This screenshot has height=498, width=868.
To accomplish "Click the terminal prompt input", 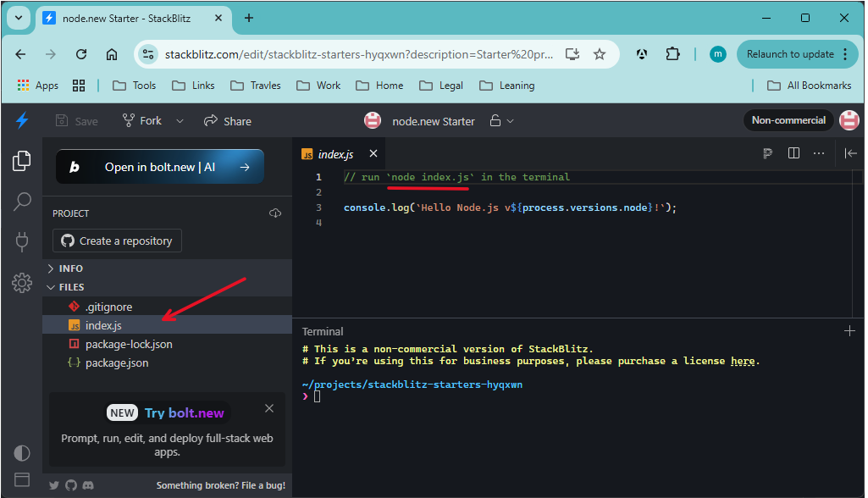I will point(318,396).
